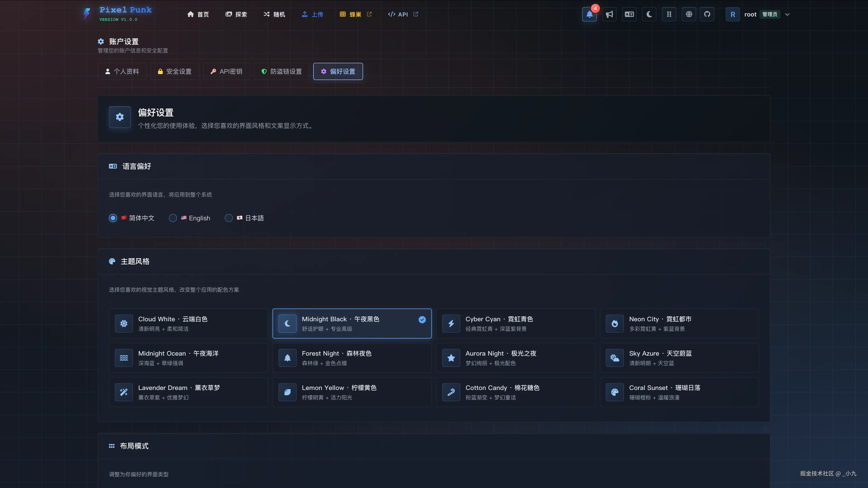
Task: Switch to the 安全设置 tab
Action: point(175,71)
